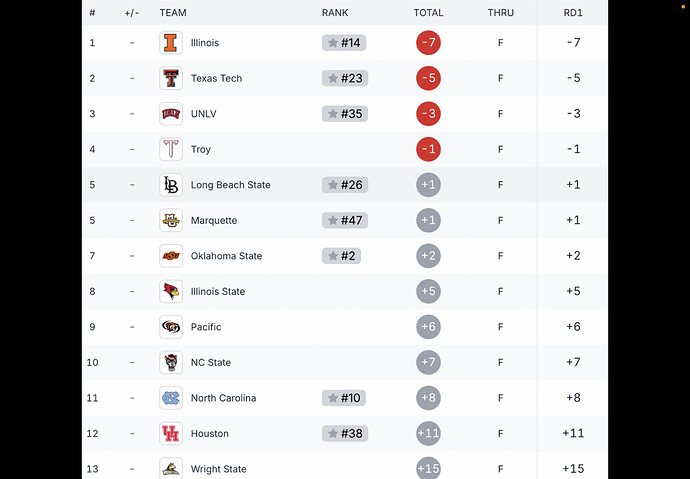Click the #14 rank badge for Illinois
This screenshot has width=690, height=479.
click(344, 43)
